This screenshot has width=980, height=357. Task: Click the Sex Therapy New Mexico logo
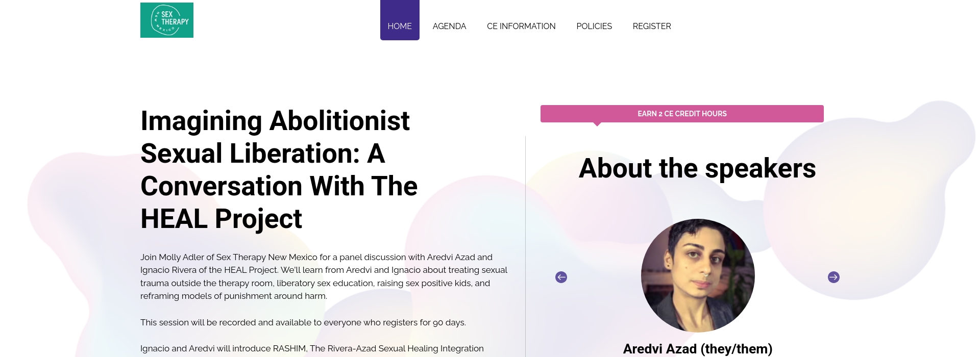coord(167,20)
